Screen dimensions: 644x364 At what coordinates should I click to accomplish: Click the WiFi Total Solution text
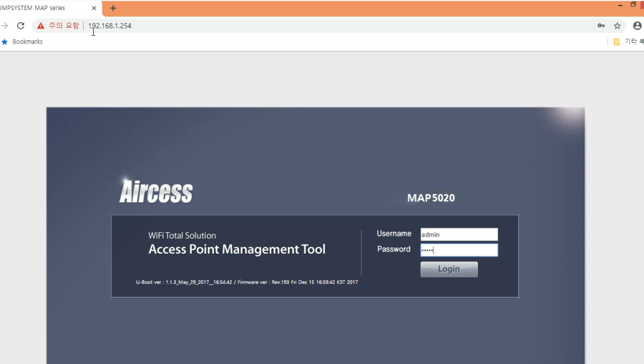pyautogui.click(x=182, y=236)
